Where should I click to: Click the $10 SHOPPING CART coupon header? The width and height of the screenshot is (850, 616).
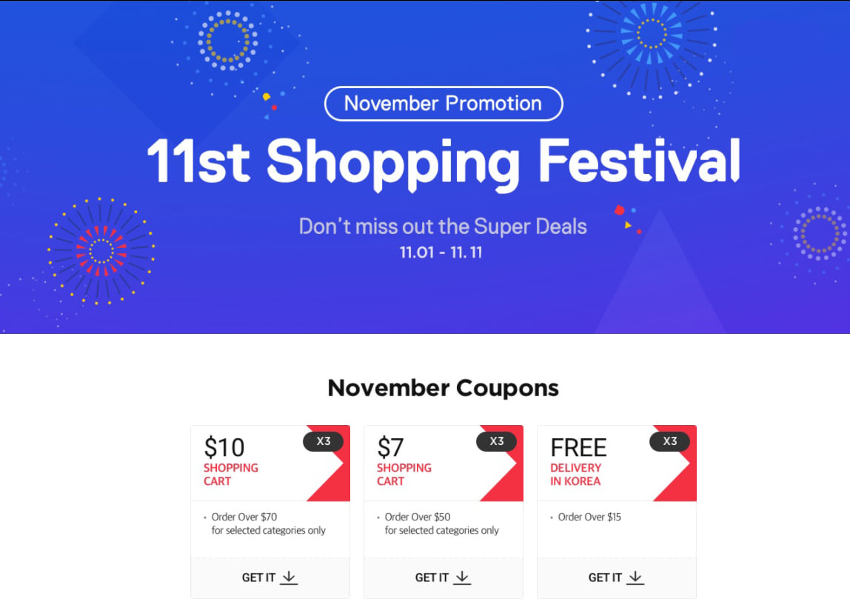tap(270, 463)
